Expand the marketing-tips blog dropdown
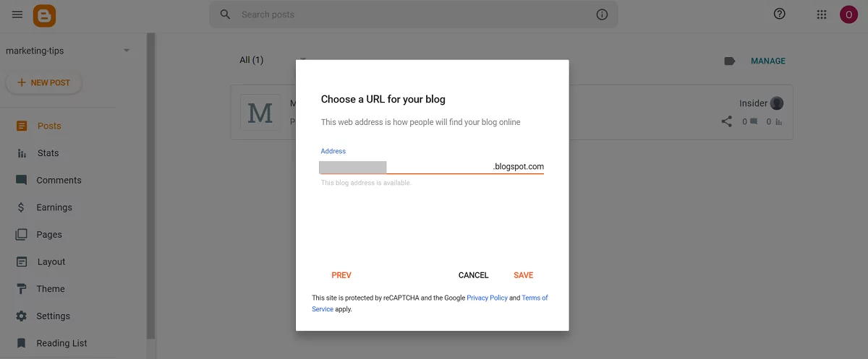868x359 pixels. click(x=127, y=51)
